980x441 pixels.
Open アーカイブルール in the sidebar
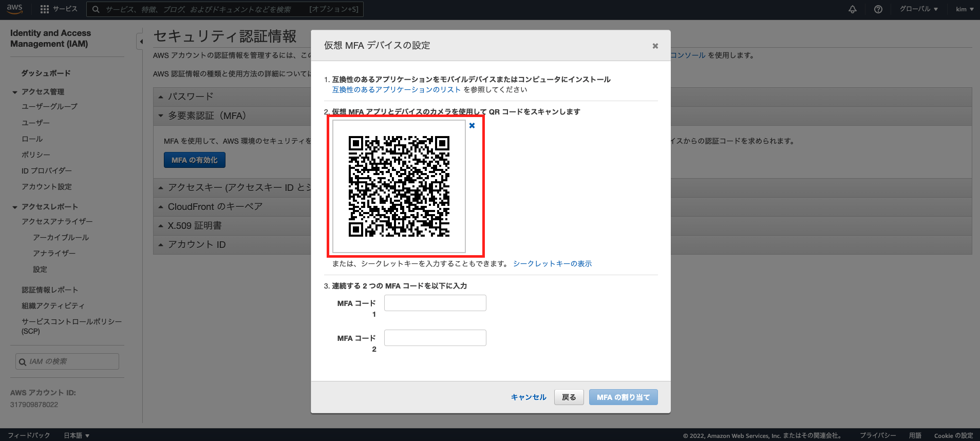pyautogui.click(x=61, y=237)
